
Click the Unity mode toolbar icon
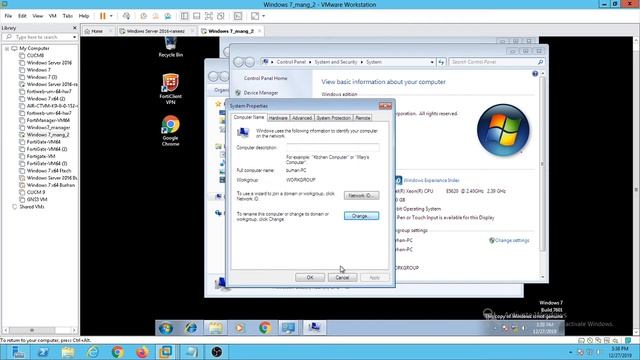221,16
